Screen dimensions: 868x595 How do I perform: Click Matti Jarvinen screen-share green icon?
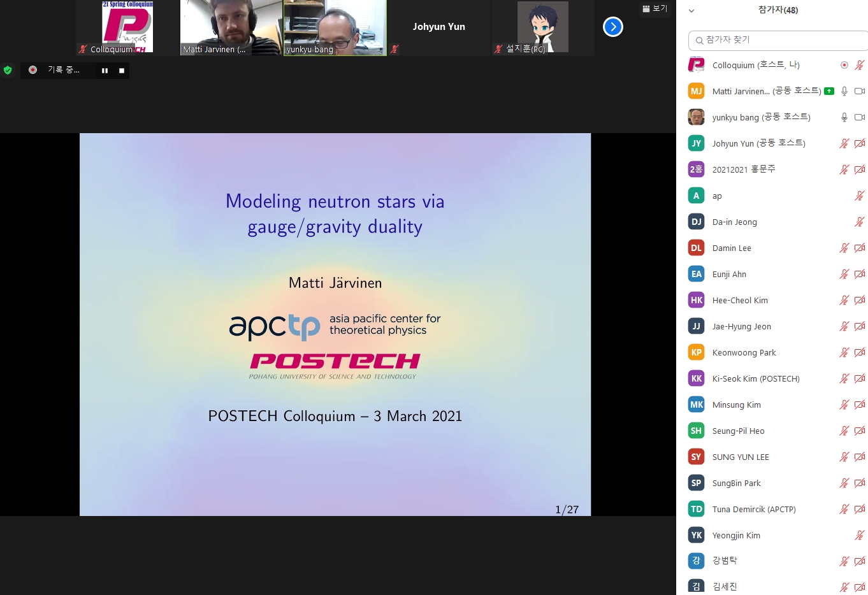tap(829, 91)
